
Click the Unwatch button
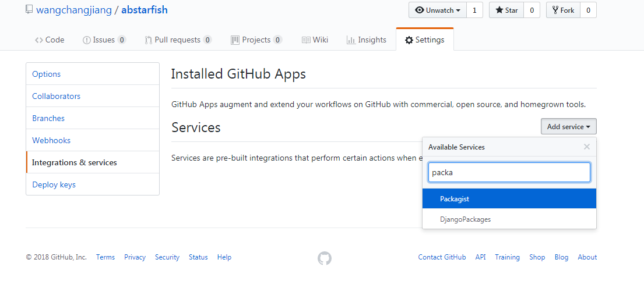click(x=438, y=10)
